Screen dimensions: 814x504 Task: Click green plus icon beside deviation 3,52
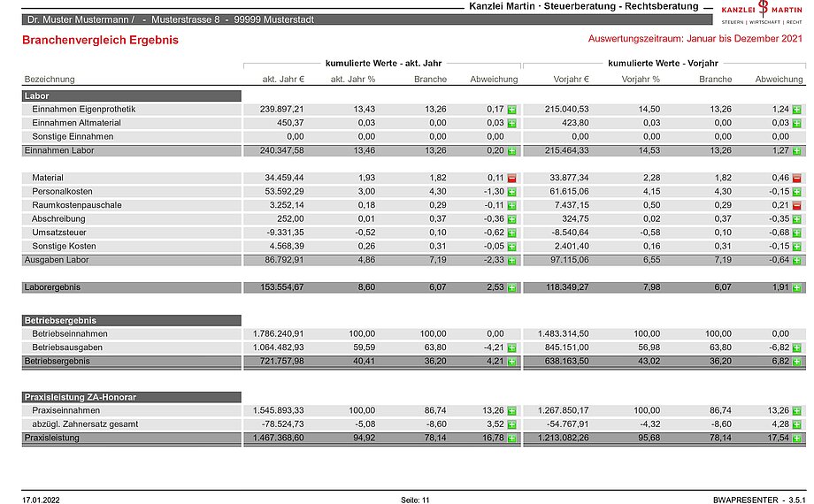[512, 424]
